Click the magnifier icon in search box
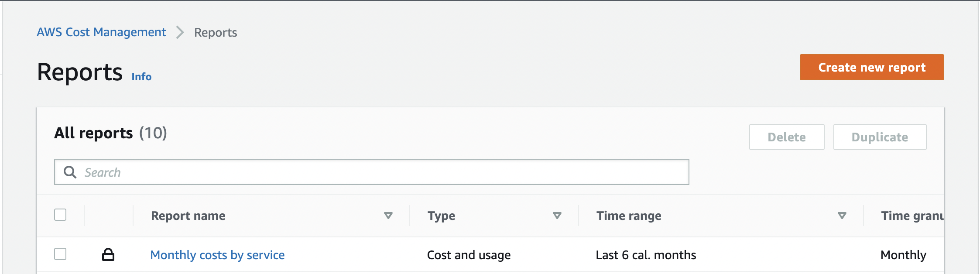This screenshot has width=980, height=274. tap(70, 172)
